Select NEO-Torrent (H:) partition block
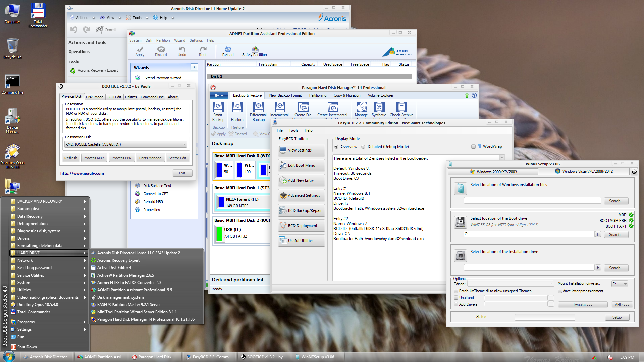 (x=242, y=202)
